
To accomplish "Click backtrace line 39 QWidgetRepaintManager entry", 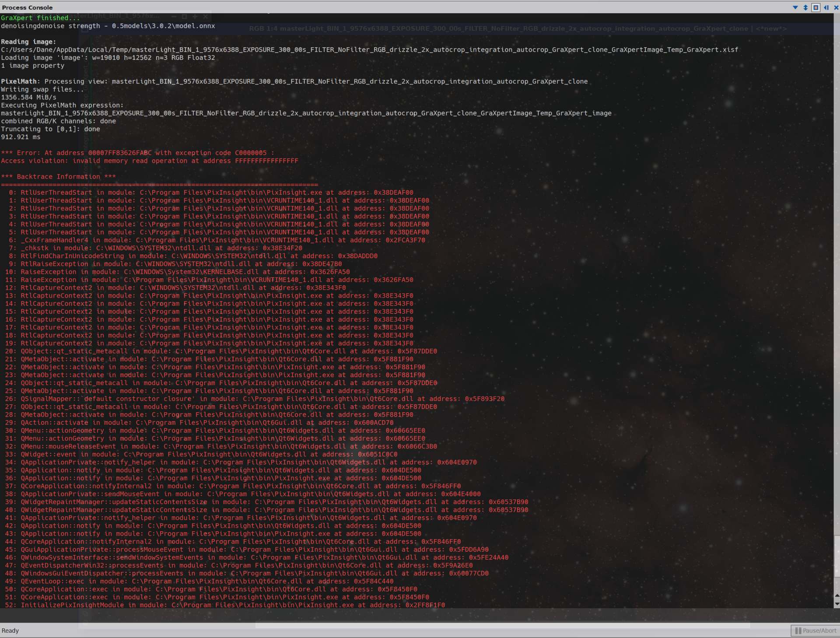I will coord(266,502).
